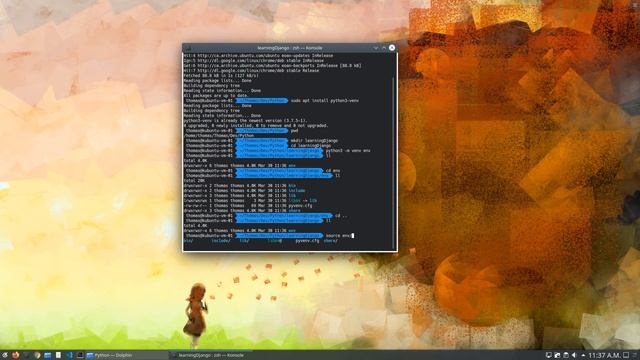This screenshot has height=360, width=640.
Task: Click the 'mkdir learningDjango' command
Action: tap(314, 140)
